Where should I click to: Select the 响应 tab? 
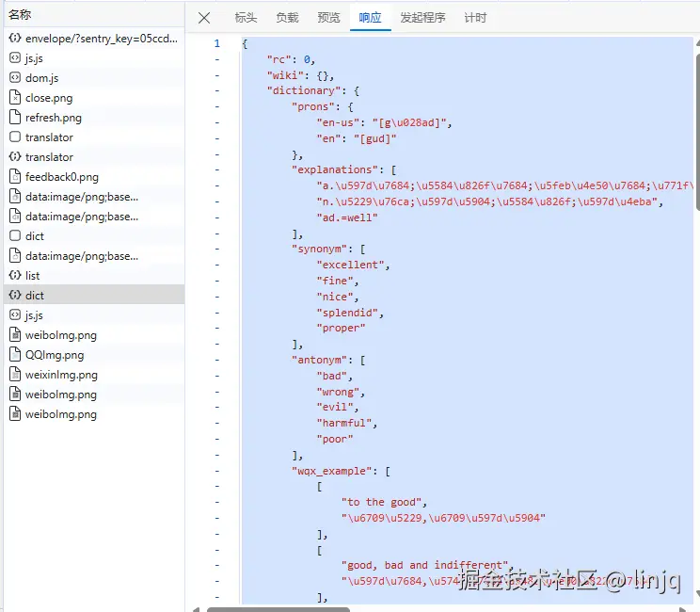(370, 18)
